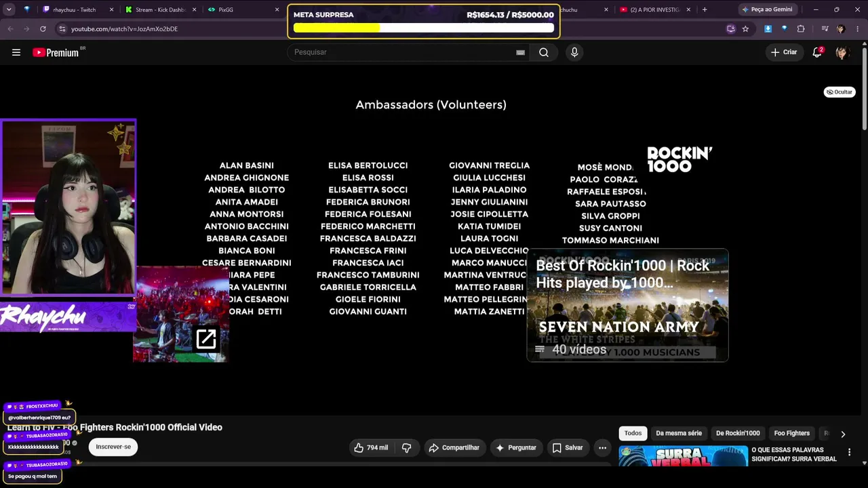Go forward in browser history
This screenshot has width=868, height=488.
point(26,29)
